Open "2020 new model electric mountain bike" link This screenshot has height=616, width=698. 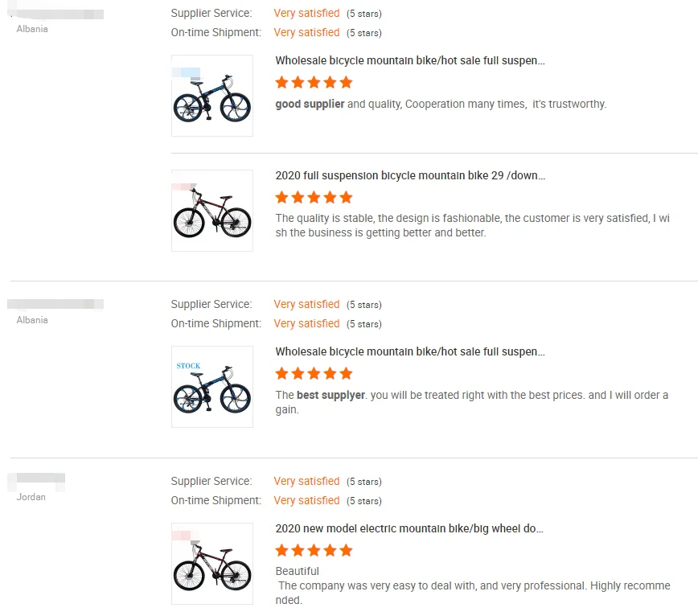[409, 529]
